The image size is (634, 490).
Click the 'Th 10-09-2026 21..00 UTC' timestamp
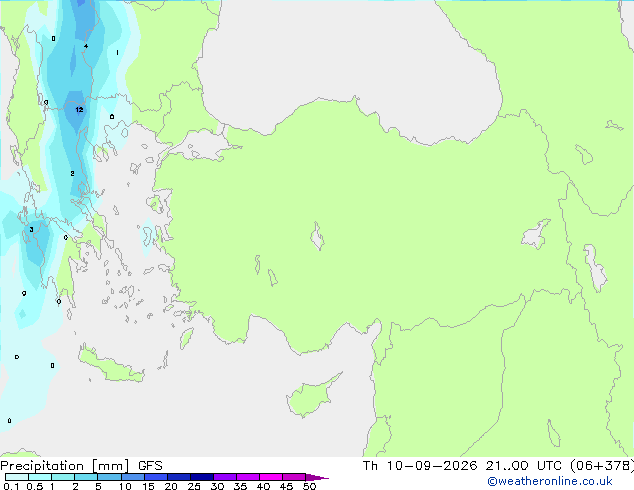coord(462,466)
